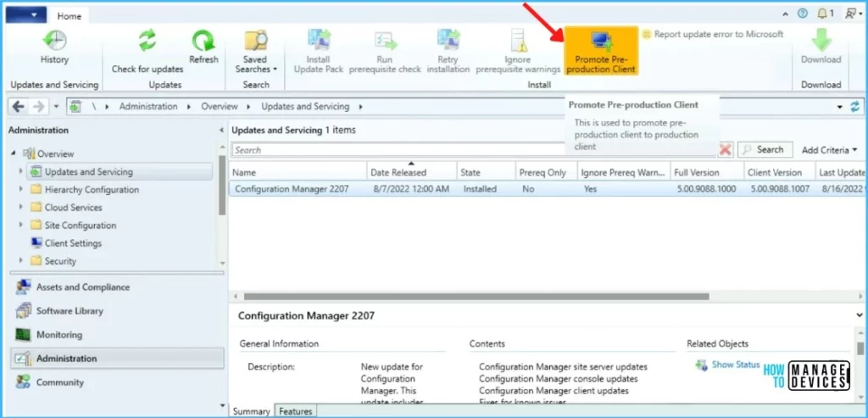Sort by State column header
This screenshot has width=868, height=418.
pos(486,172)
